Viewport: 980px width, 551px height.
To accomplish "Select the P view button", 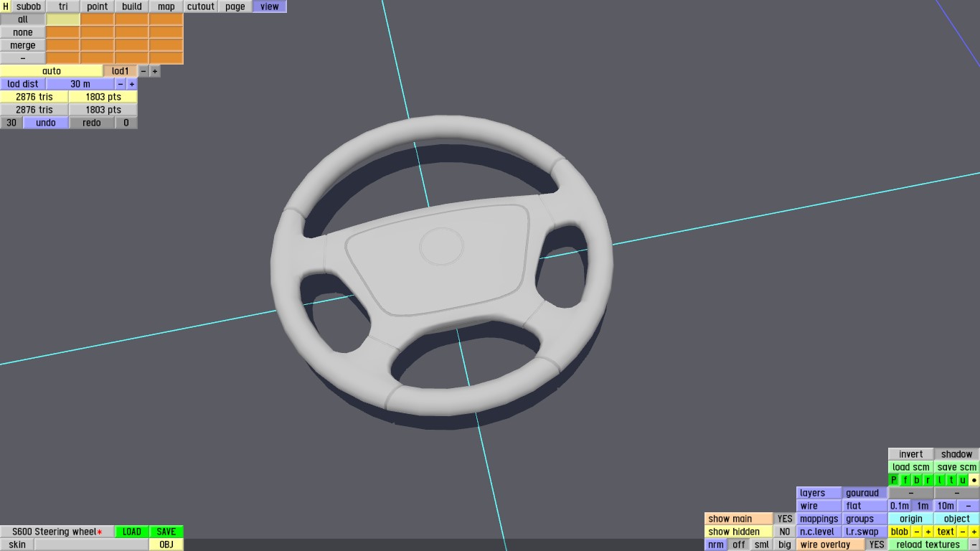I will coord(894,480).
